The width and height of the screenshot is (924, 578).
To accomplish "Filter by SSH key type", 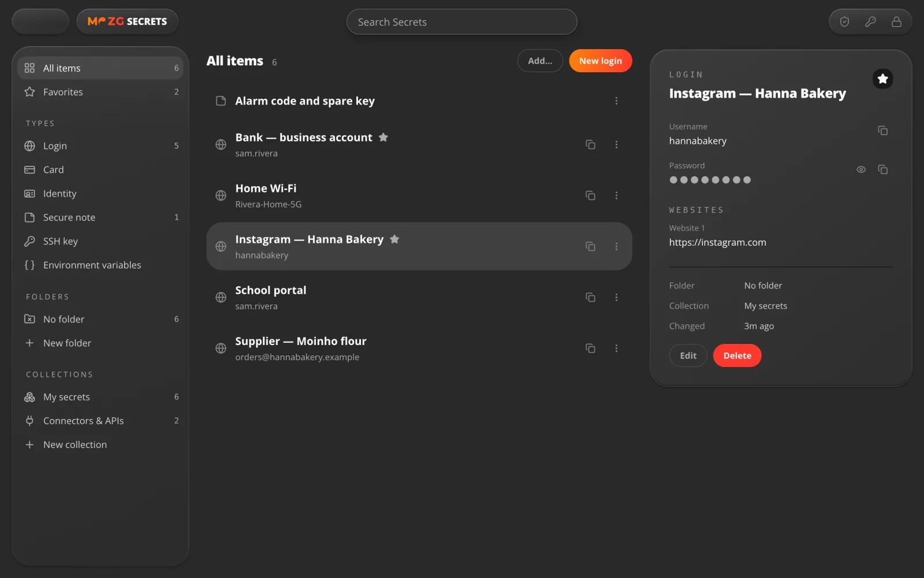I will 100,241.
